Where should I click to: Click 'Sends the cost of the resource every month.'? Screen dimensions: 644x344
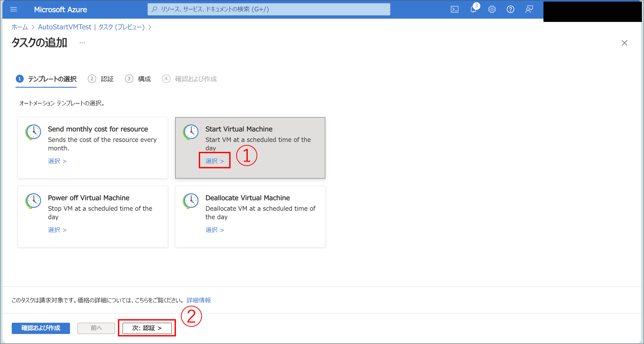[x=102, y=144]
